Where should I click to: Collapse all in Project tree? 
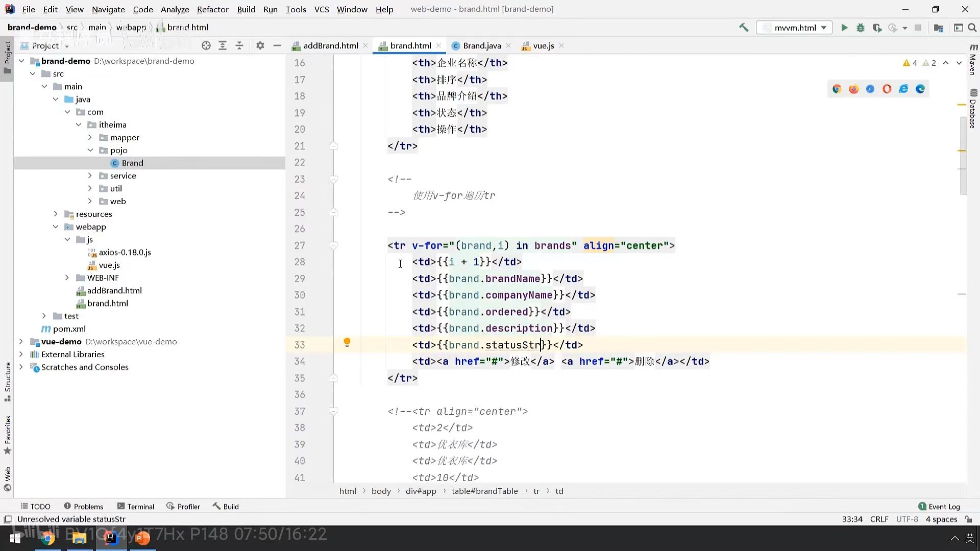coord(239,45)
